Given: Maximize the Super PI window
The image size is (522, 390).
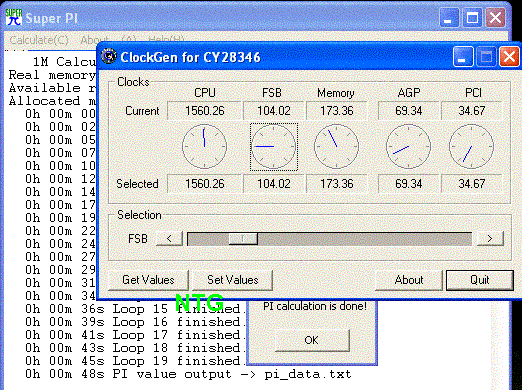Looking at the screenshot, I should [x=472, y=17].
